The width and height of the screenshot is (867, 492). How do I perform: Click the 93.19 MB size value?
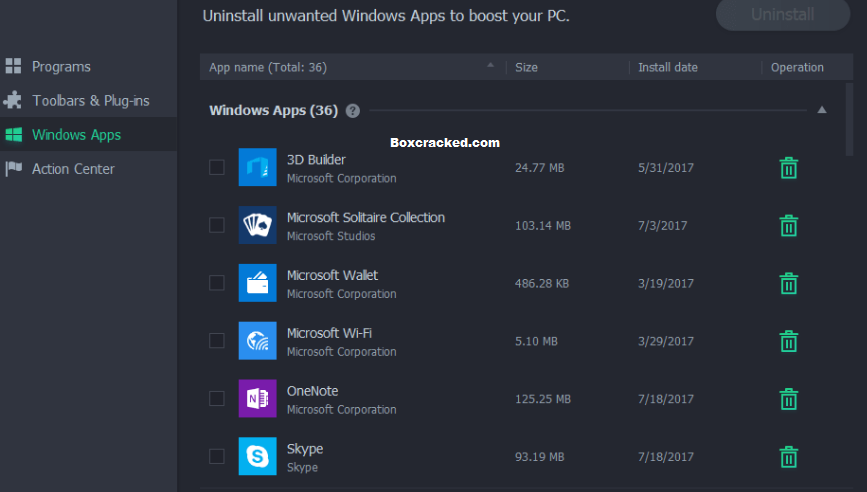[x=540, y=457]
